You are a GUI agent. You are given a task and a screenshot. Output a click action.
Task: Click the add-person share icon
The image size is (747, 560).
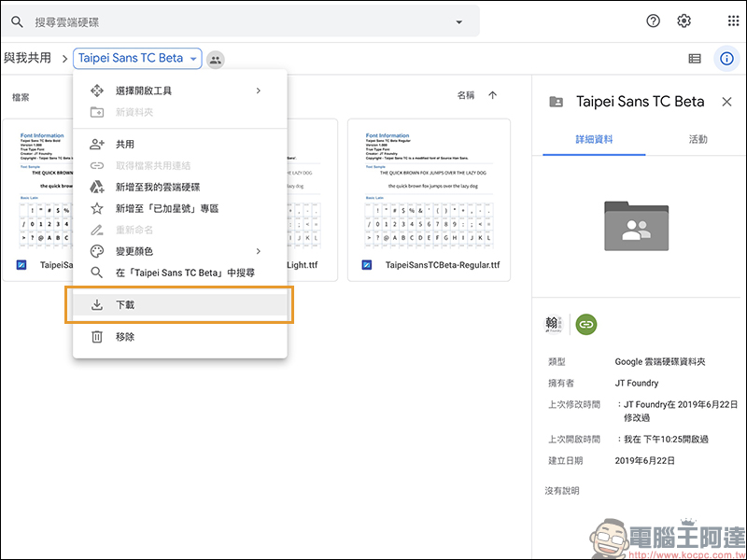click(x=97, y=145)
